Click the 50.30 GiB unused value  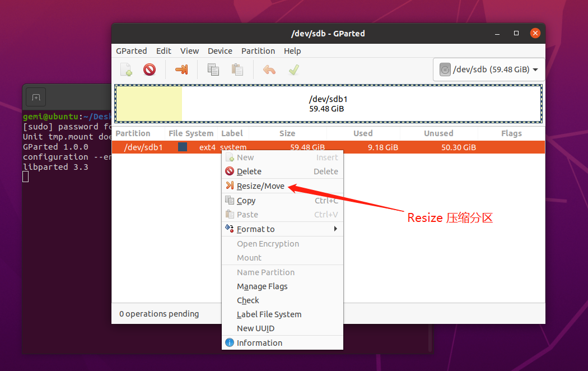tap(459, 147)
